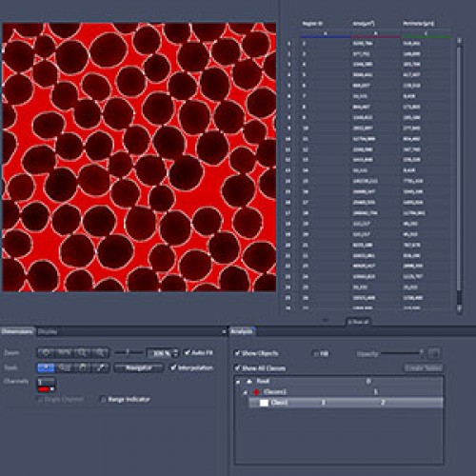The height and width of the screenshot is (476, 476).
Task: Enable the Range Indicator checkbox
Action: tap(104, 399)
